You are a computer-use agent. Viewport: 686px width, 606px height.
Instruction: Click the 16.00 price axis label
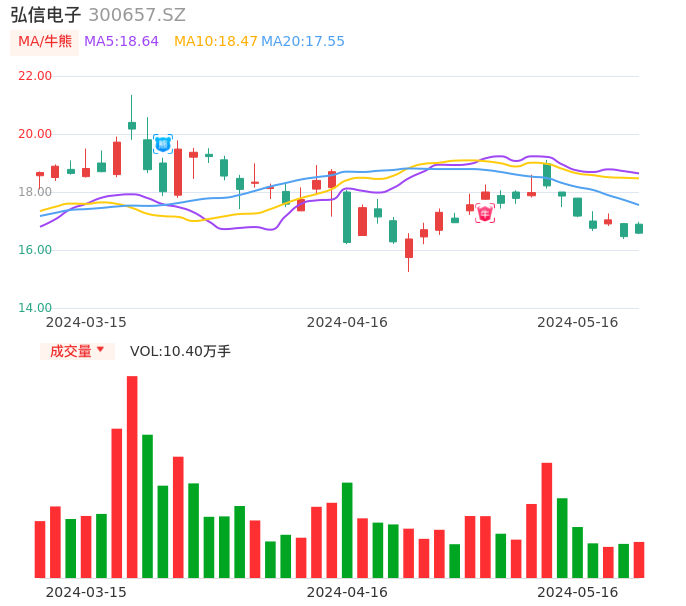tap(35, 250)
